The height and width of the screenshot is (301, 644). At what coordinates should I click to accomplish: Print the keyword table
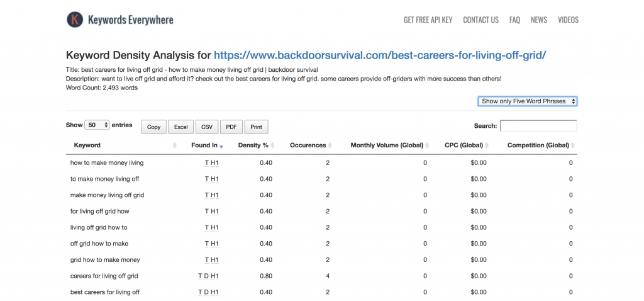pyautogui.click(x=257, y=127)
